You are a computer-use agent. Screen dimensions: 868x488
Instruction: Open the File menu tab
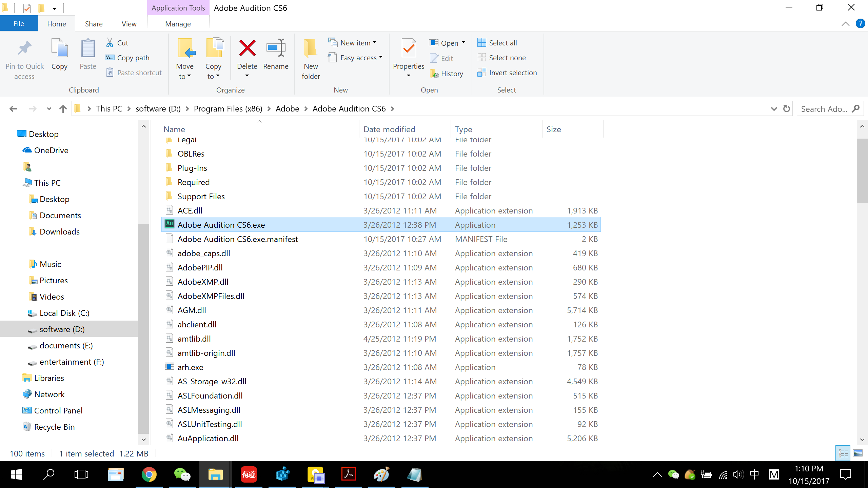(x=19, y=24)
